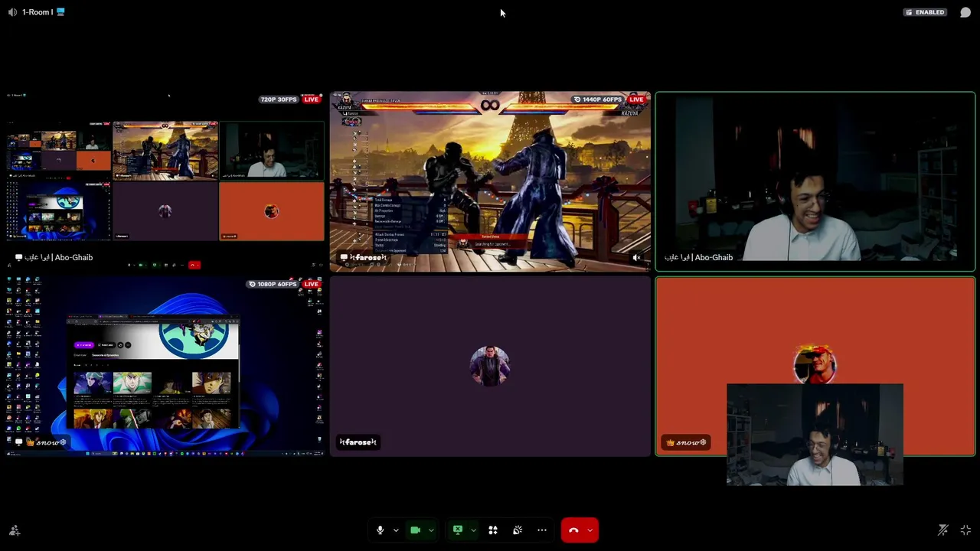
Task: Expand screen share options chevron
Action: click(x=473, y=530)
